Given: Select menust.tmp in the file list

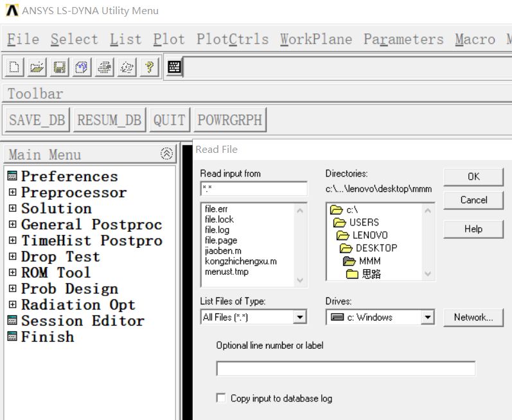Looking at the screenshot, I should [226, 272].
